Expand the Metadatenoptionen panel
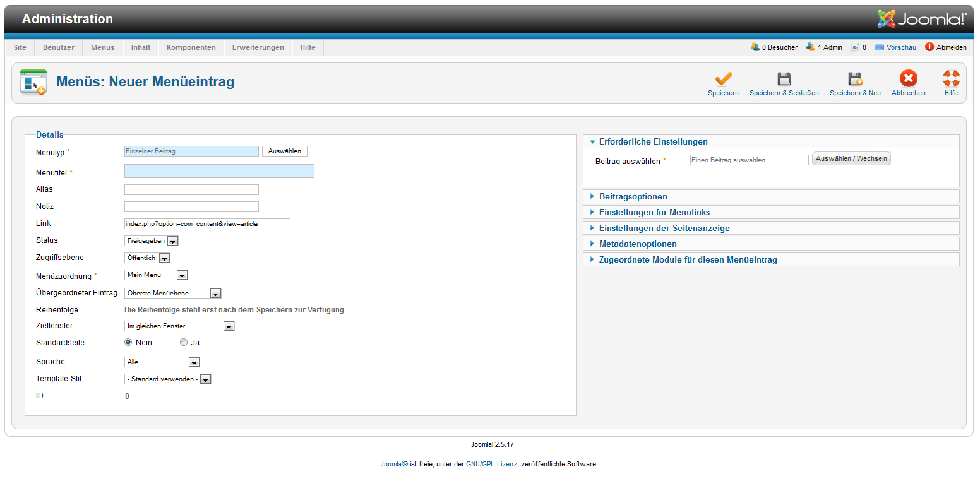 637,244
